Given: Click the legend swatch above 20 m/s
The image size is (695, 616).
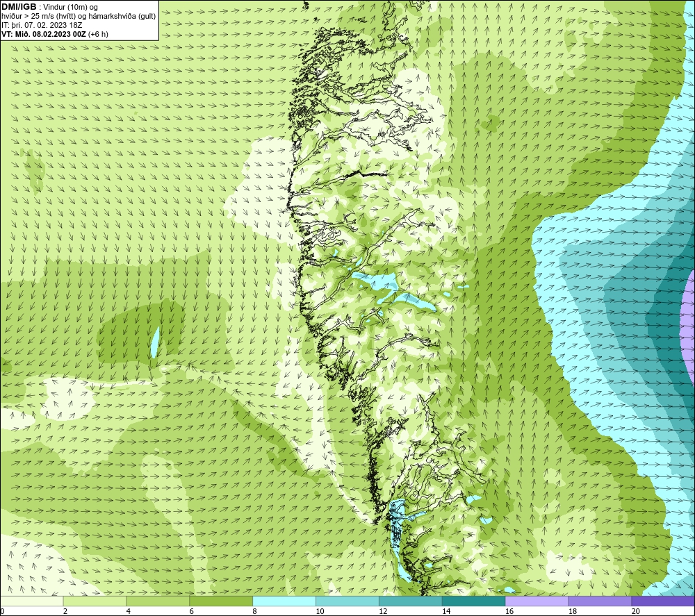Looking at the screenshot, I should point(663,601).
